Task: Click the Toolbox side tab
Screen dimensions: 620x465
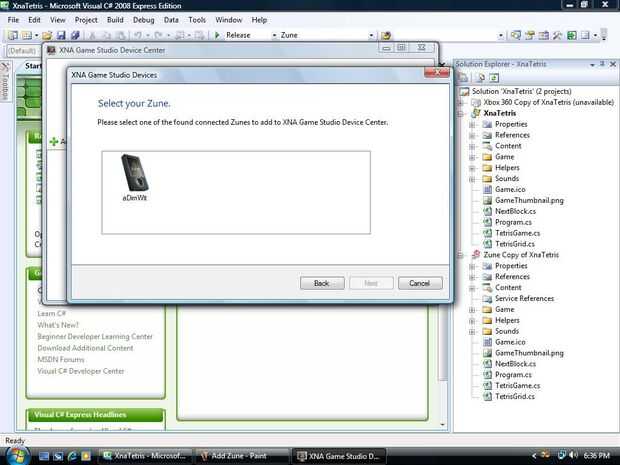Action: [5, 81]
